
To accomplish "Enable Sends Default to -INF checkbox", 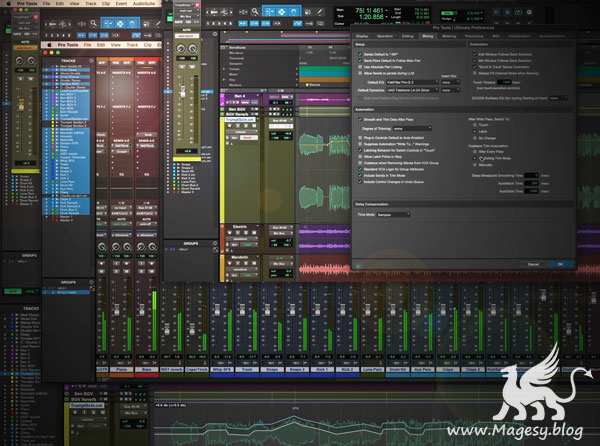I will point(360,54).
